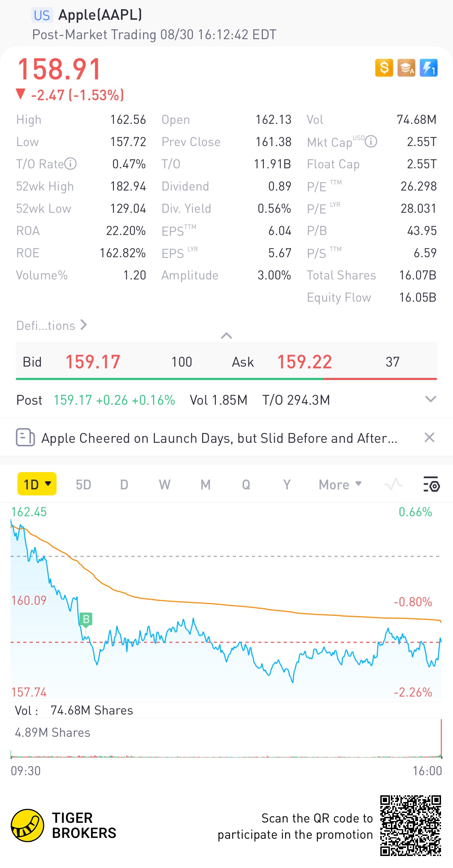Expand the Post market details chevron
Image resolution: width=453 pixels, height=868 pixels.
430,399
